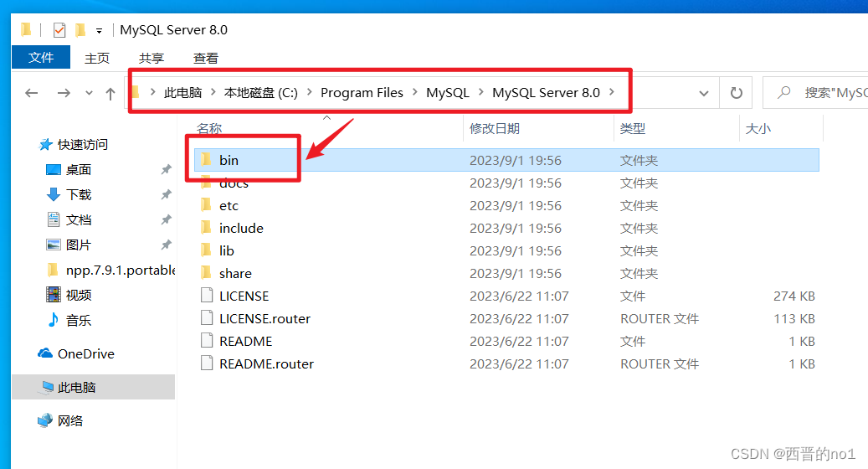Expand chevron after MySQL Server 8.0 breadcrumb
This screenshot has width=868, height=469.
click(x=612, y=92)
